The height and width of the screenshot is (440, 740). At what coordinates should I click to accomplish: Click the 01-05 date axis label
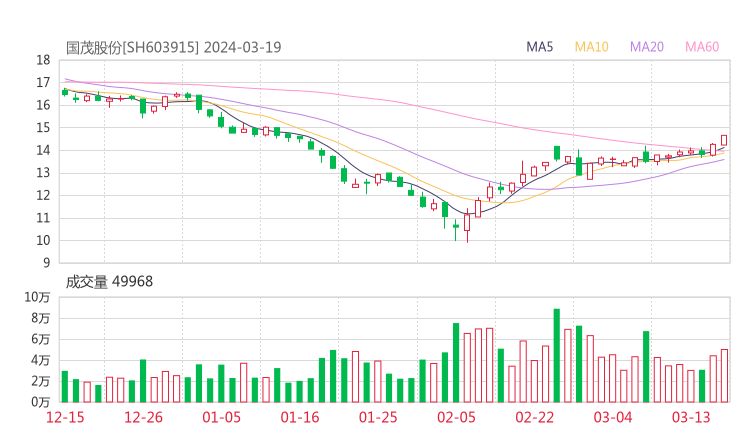click(x=221, y=417)
